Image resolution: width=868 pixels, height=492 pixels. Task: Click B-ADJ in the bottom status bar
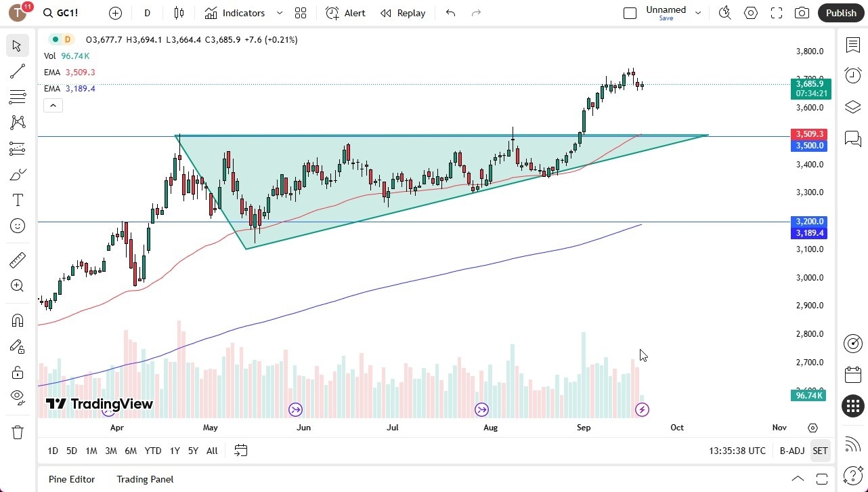pyautogui.click(x=791, y=451)
